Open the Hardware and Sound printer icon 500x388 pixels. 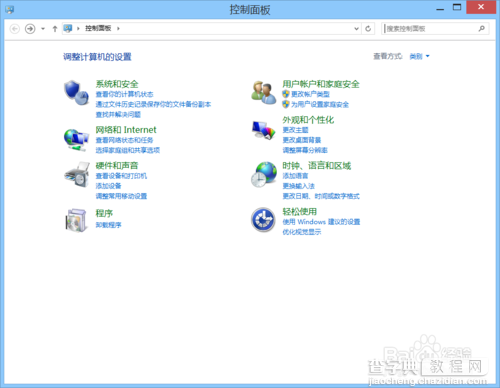point(77,175)
